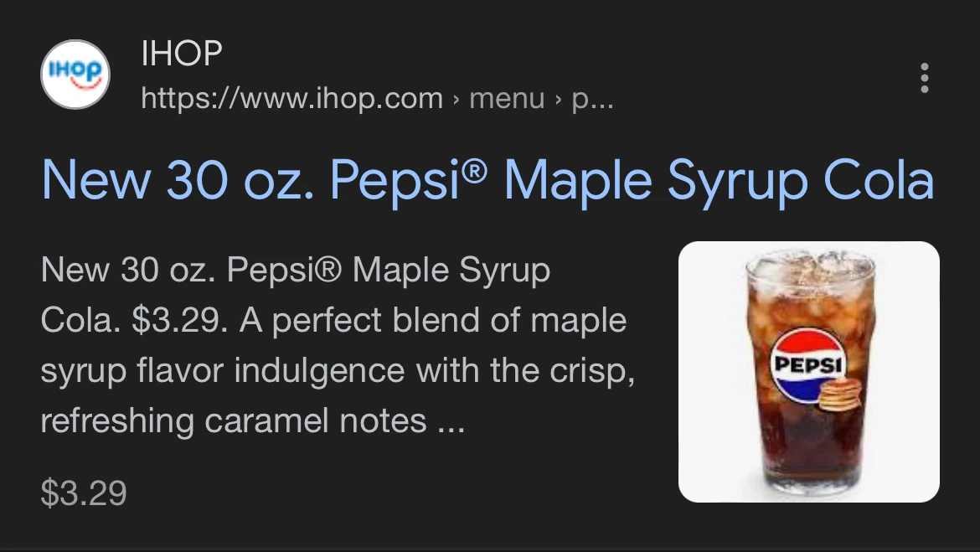Click the "menu" breadcrumb segment
The width and height of the screenshot is (980, 552).
[x=507, y=99]
